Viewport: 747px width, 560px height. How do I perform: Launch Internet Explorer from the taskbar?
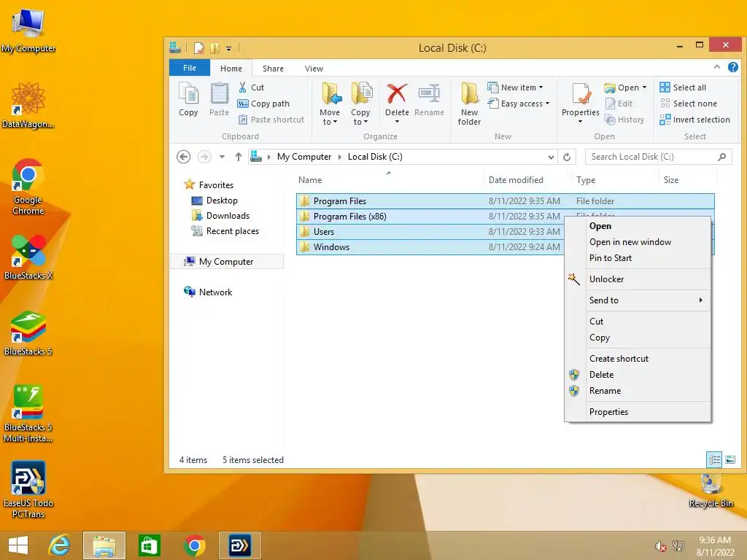60,545
